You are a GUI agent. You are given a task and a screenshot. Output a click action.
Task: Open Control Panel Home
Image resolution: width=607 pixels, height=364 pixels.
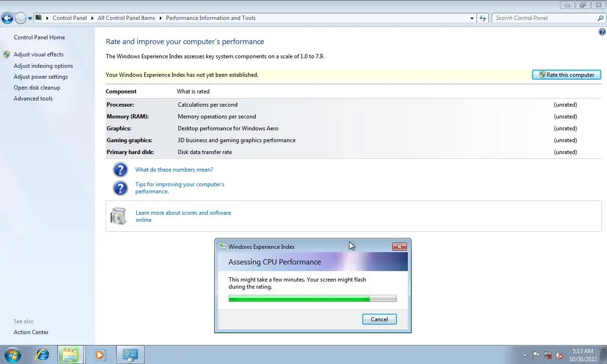(x=39, y=37)
